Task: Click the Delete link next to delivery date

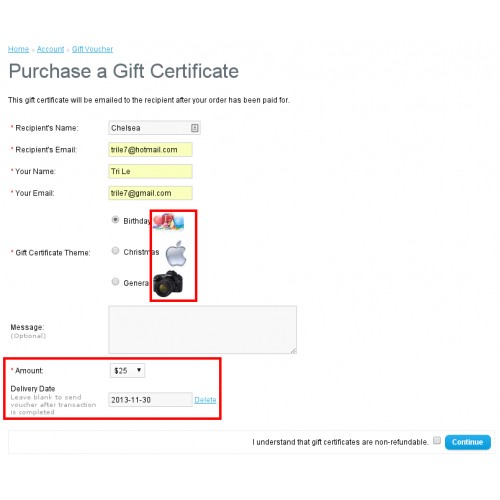Action: (205, 400)
